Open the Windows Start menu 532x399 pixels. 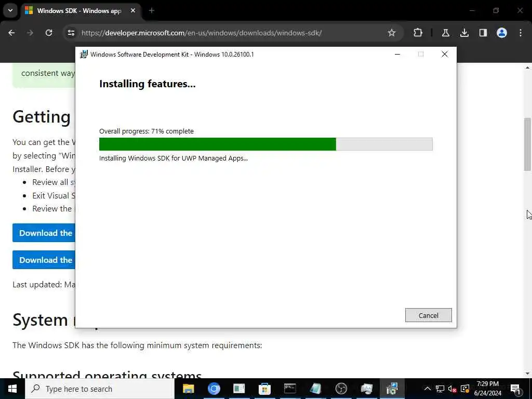point(12,389)
